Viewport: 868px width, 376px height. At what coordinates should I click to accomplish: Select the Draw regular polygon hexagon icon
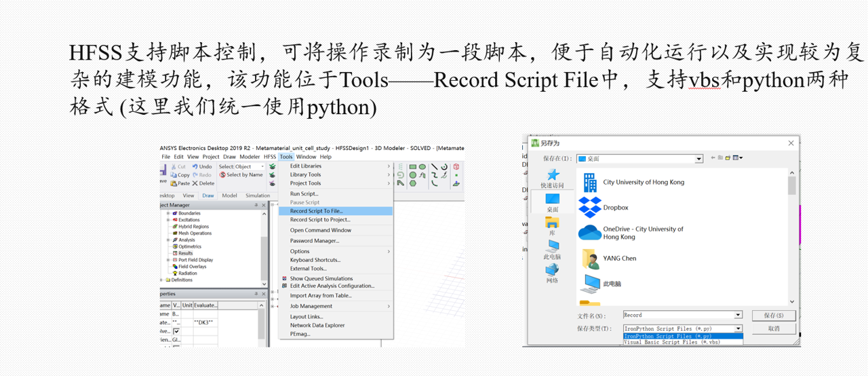(413, 183)
